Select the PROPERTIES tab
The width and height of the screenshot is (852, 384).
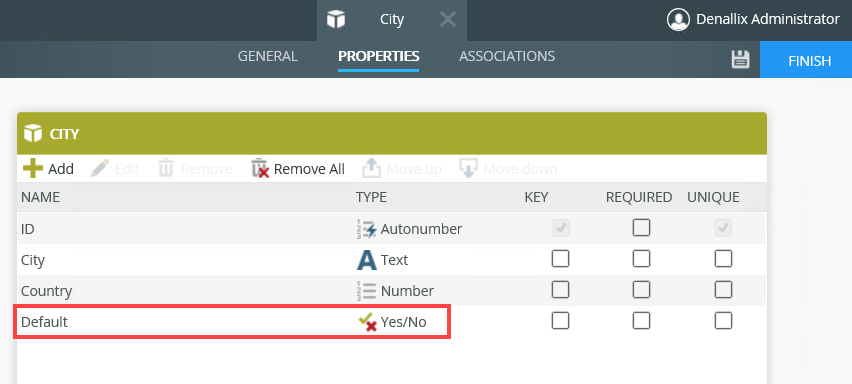379,56
